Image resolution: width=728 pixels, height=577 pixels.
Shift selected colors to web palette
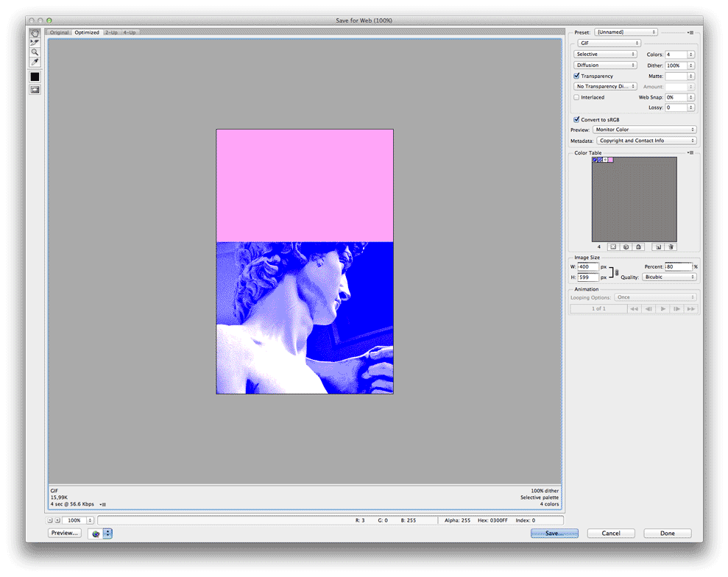(626, 247)
